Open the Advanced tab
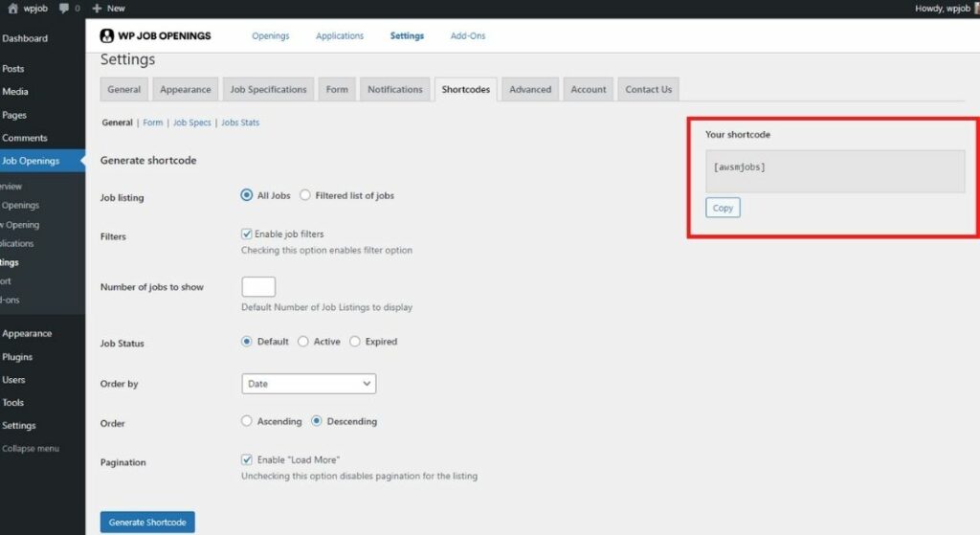Viewport: 980px width, 535px height. pyautogui.click(x=530, y=89)
